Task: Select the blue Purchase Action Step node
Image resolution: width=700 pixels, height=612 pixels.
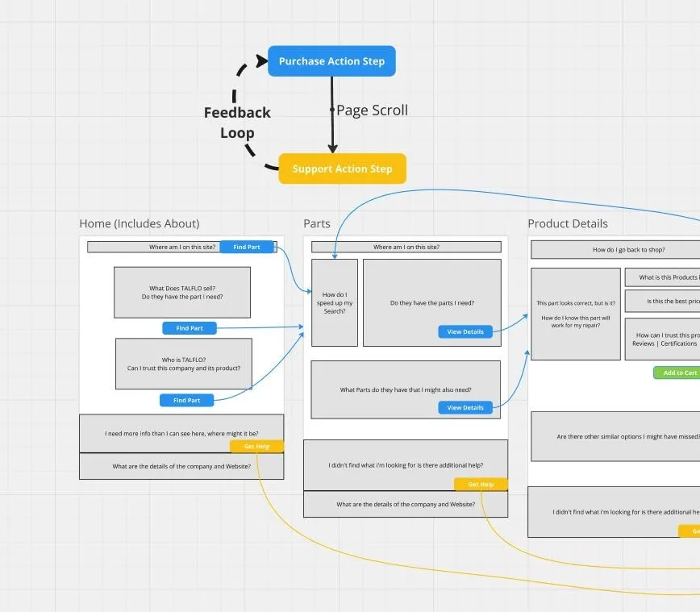Action: [331, 61]
